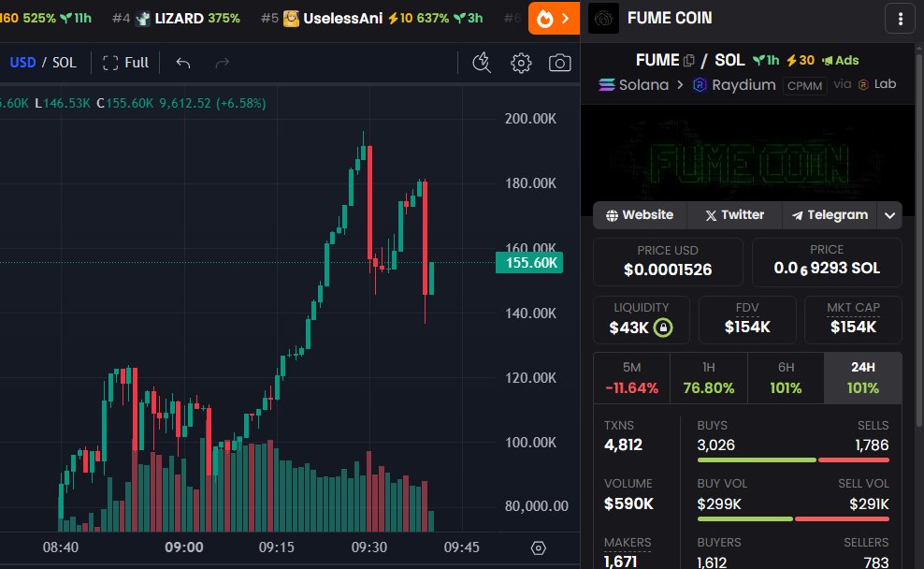The image size is (924, 569).
Task: Click the FUME COIN header title
Action: 670,19
